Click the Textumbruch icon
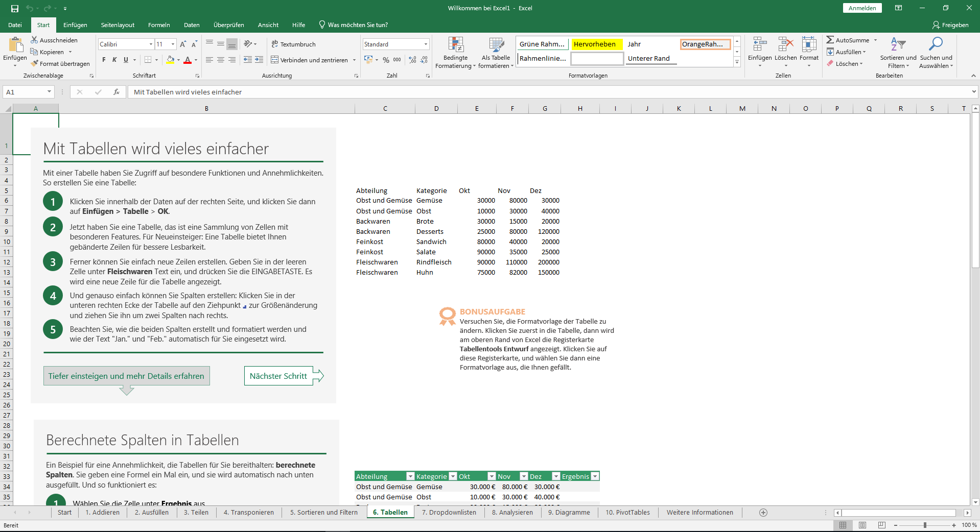Screen dimensions: 980x532 point(275,44)
